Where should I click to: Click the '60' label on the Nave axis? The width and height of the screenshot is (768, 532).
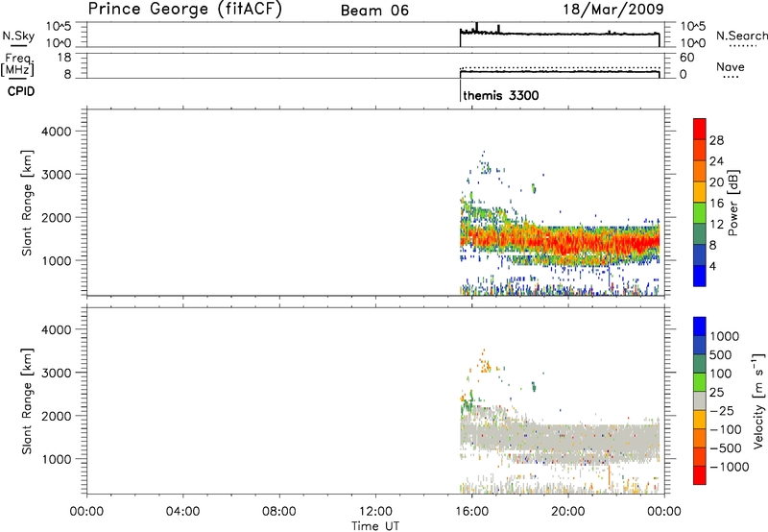(686, 58)
